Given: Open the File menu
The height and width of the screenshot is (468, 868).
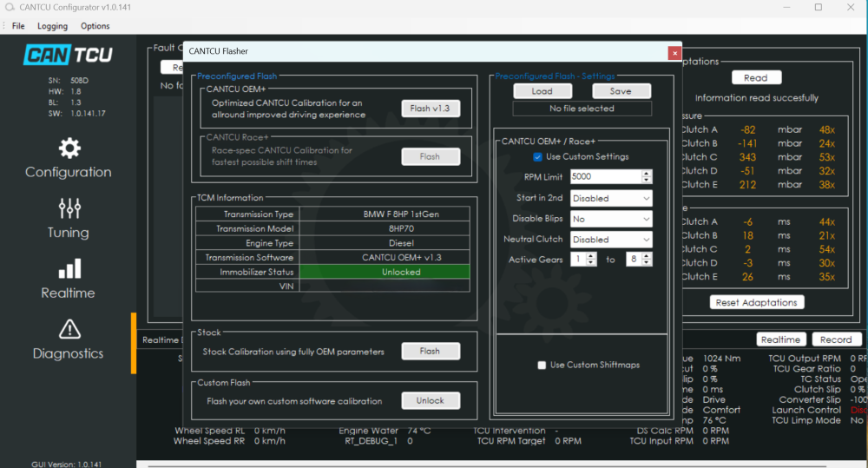Looking at the screenshot, I should (x=18, y=26).
